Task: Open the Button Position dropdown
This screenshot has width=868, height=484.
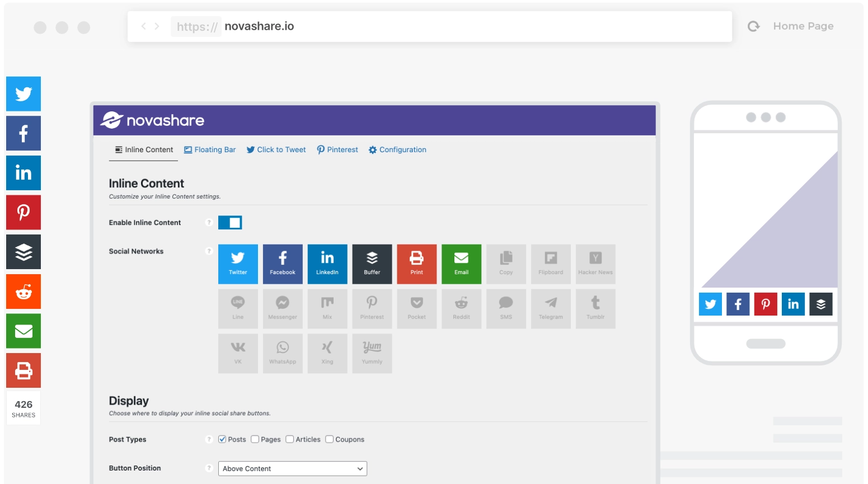Action: coord(292,468)
